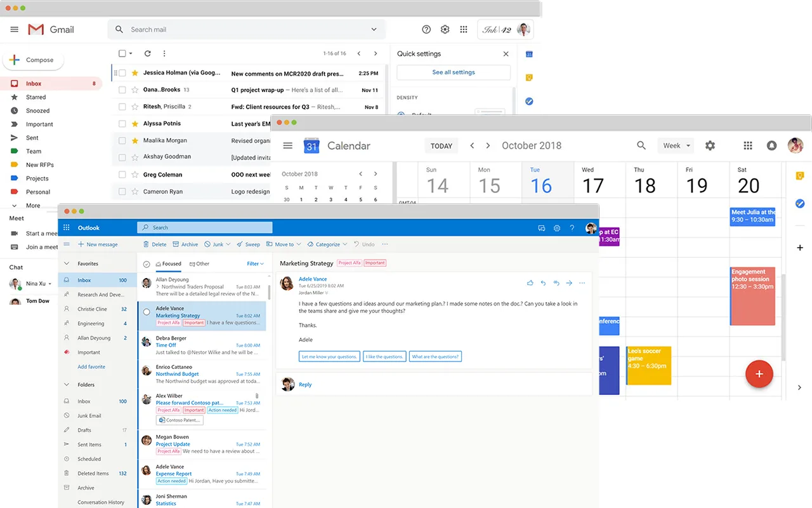This screenshot has width=812, height=508.
Task: Open Keep icon in Gmail side panel
Action: pyautogui.click(x=529, y=77)
